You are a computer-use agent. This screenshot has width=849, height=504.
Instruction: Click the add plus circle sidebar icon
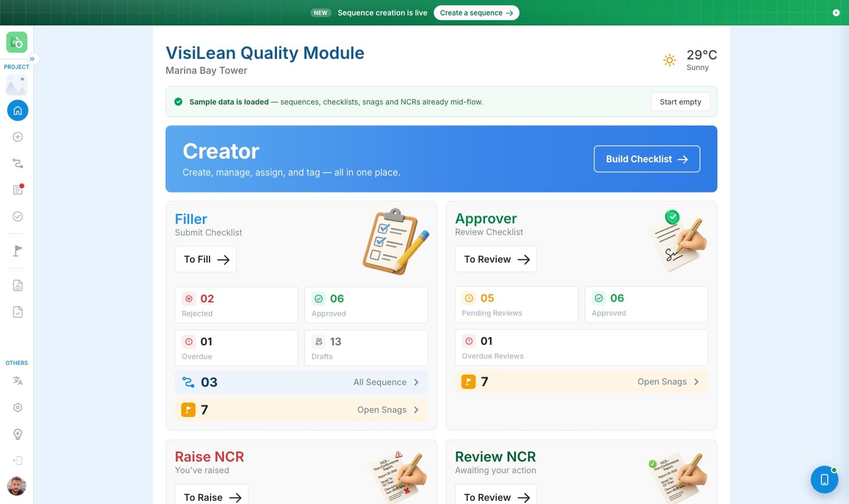18,137
